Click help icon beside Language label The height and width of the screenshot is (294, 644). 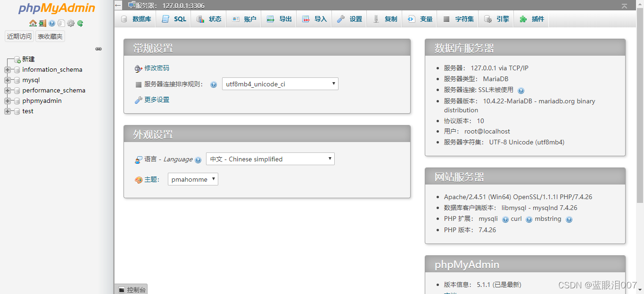pos(198,160)
